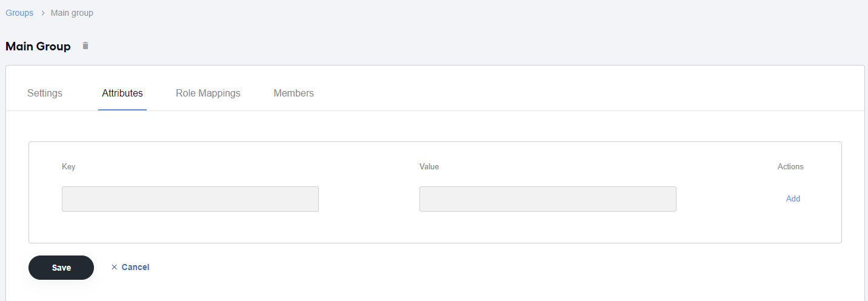Add the attribute with Add link

click(793, 199)
